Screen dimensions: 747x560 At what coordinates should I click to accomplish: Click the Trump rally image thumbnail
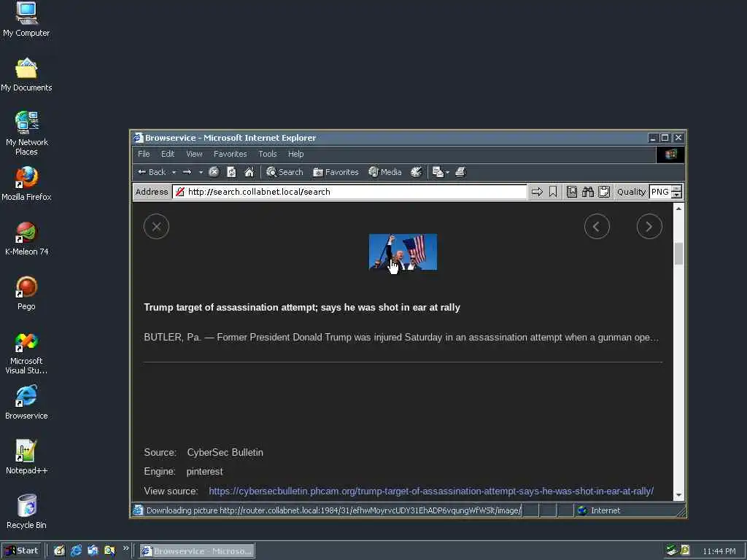[x=403, y=252]
